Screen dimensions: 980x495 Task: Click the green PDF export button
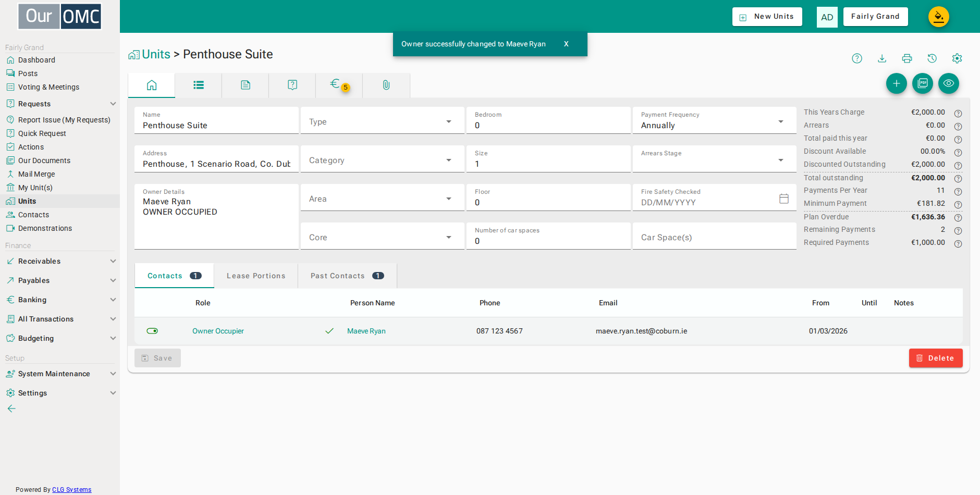click(x=923, y=83)
